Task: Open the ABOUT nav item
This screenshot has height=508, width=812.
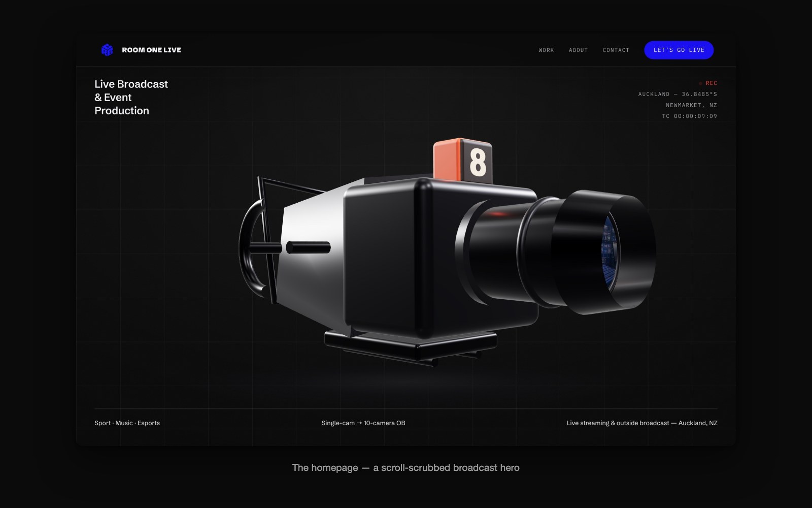Action: pos(578,50)
